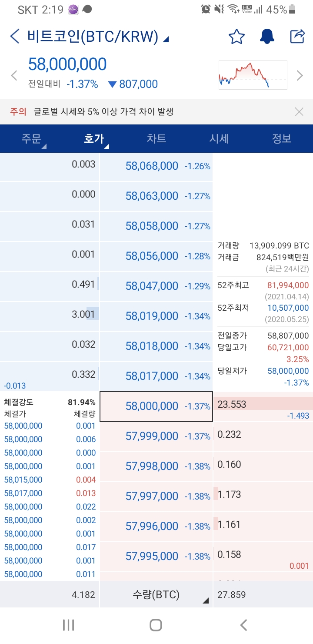Select bid price 57,999,000

156,436
